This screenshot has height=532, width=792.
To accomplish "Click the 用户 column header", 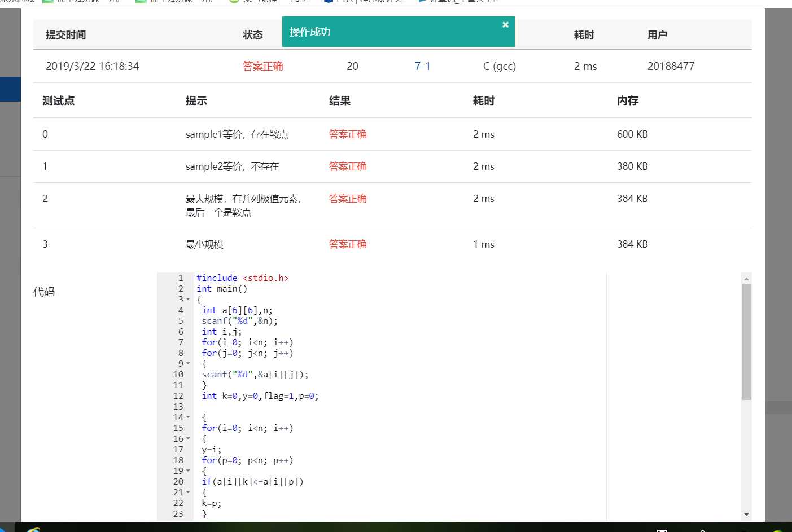I will pos(657,35).
